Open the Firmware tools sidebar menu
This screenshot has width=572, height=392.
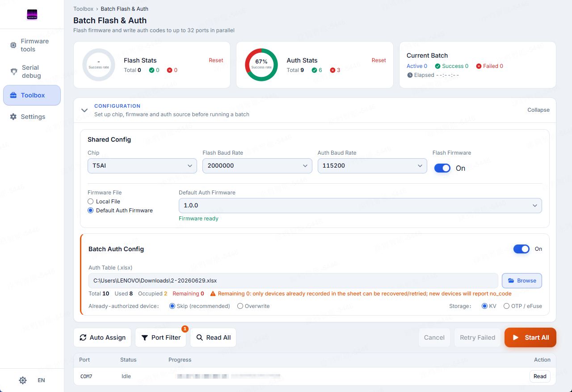32,45
